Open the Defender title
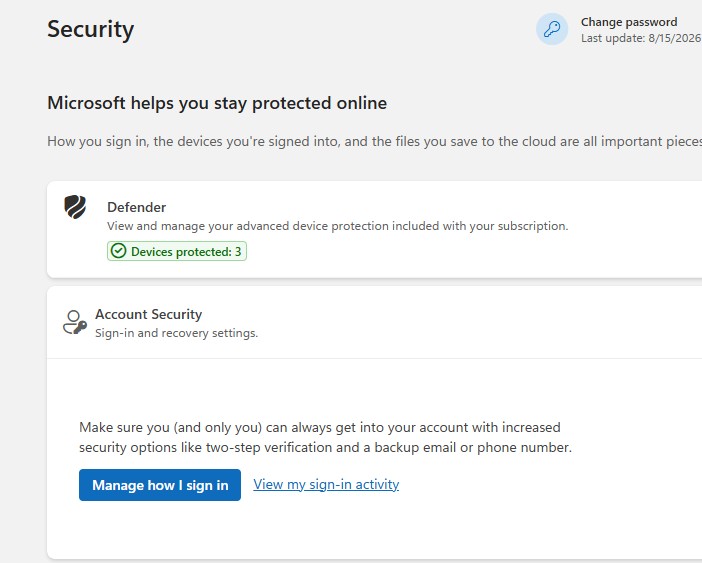The width and height of the screenshot is (702, 563). (137, 207)
